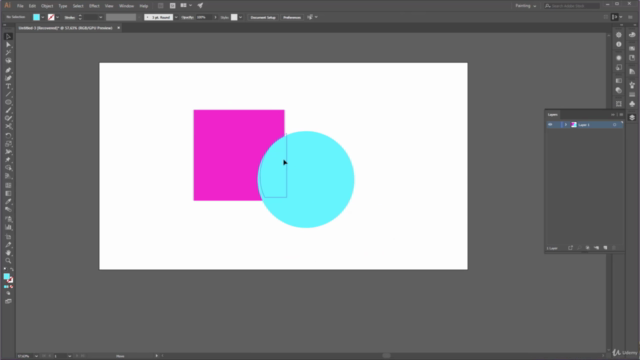Select the Artboard tool
The width and height of the screenshot is (640, 360).
coord(8,237)
